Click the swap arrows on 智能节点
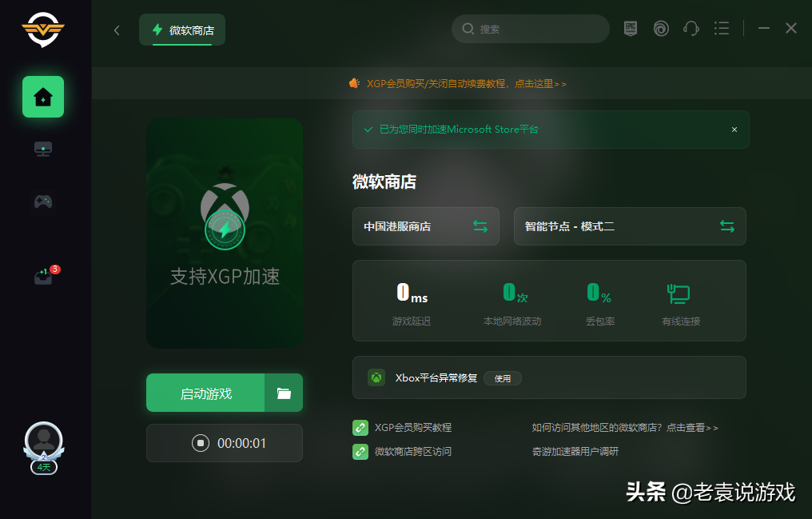 [727, 226]
